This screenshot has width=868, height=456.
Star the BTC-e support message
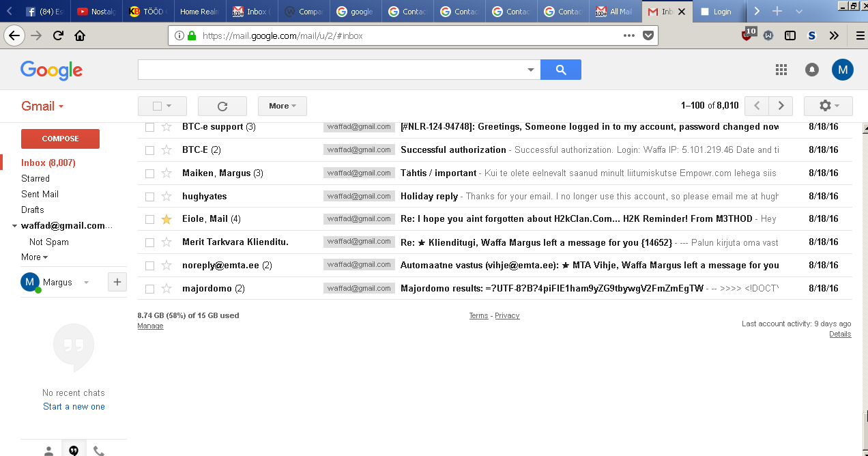point(167,127)
